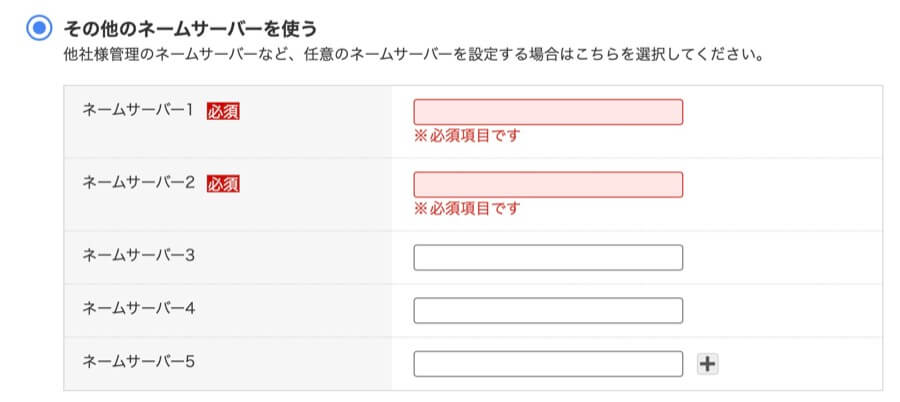Select the ネームサーバー5 input field

coord(548,363)
